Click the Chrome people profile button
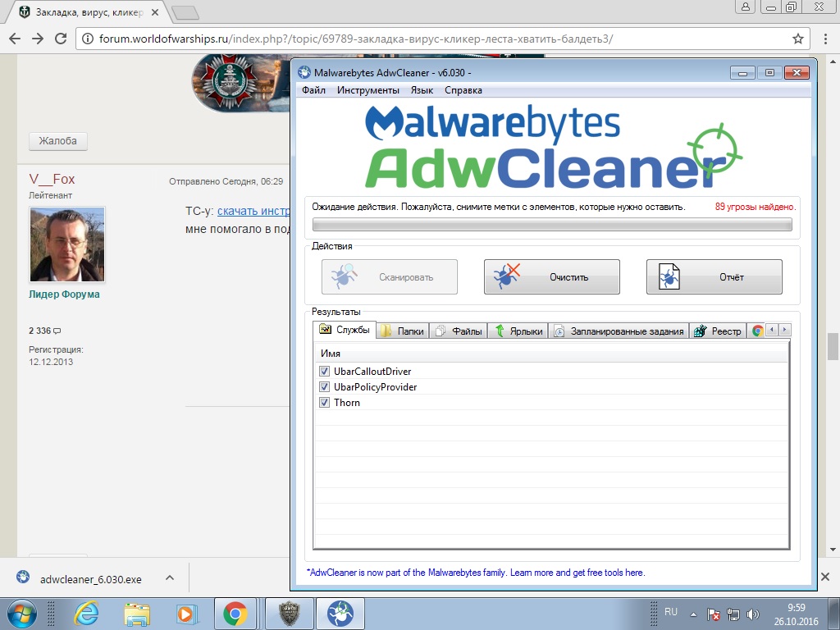 [745, 7]
